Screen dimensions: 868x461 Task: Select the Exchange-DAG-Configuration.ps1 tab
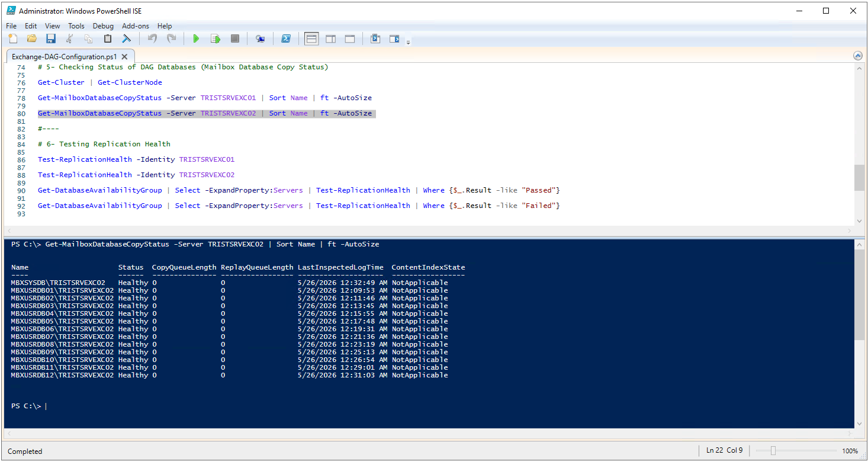(x=65, y=57)
